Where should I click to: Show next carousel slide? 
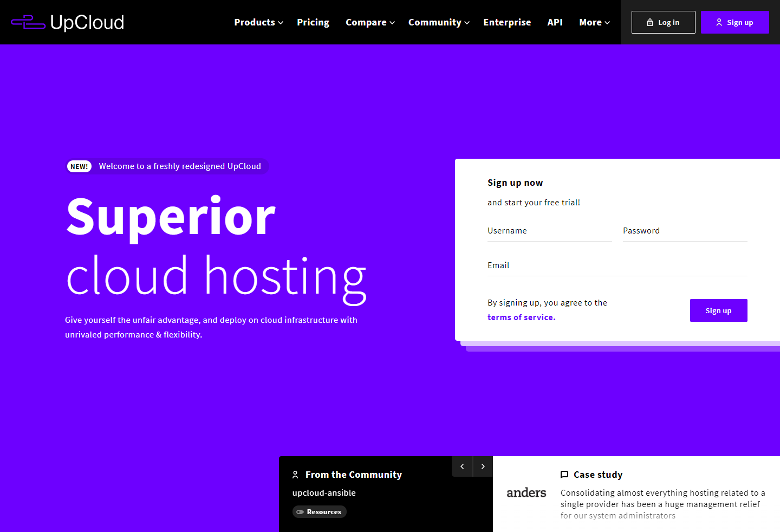click(483, 466)
